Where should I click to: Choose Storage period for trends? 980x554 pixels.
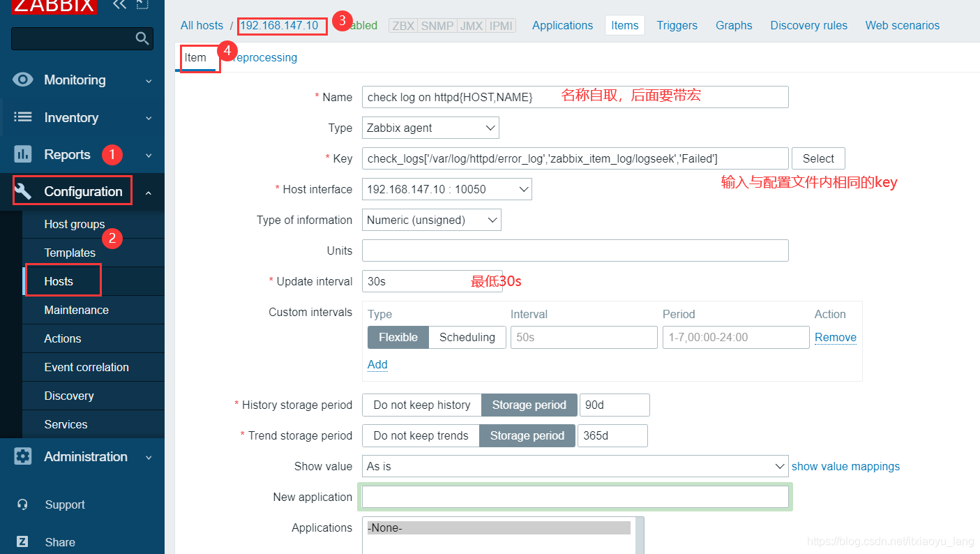[x=527, y=435]
